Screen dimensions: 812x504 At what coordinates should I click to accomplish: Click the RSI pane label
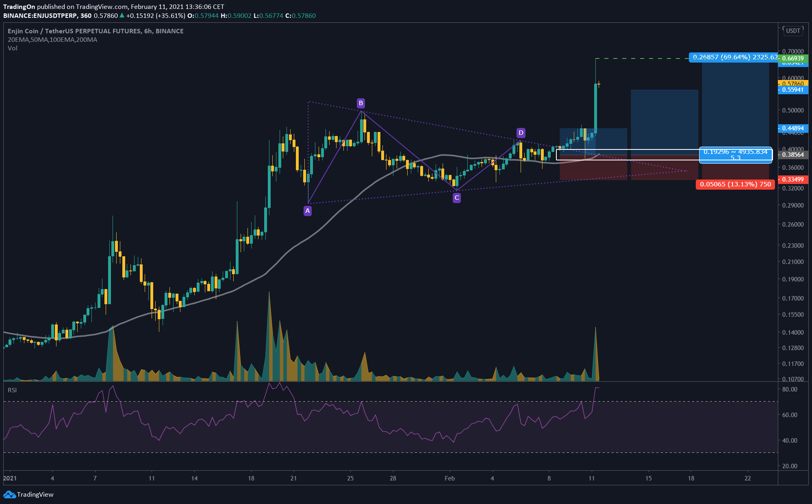point(12,390)
